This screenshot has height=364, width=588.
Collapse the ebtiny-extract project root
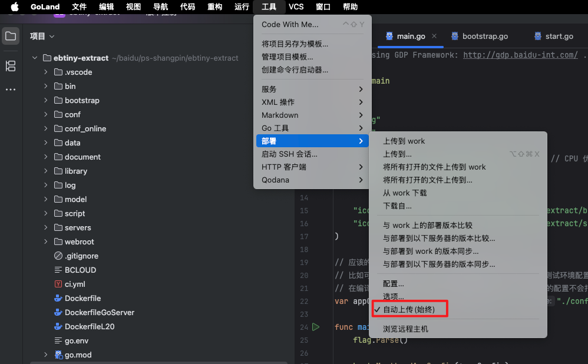click(x=35, y=58)
